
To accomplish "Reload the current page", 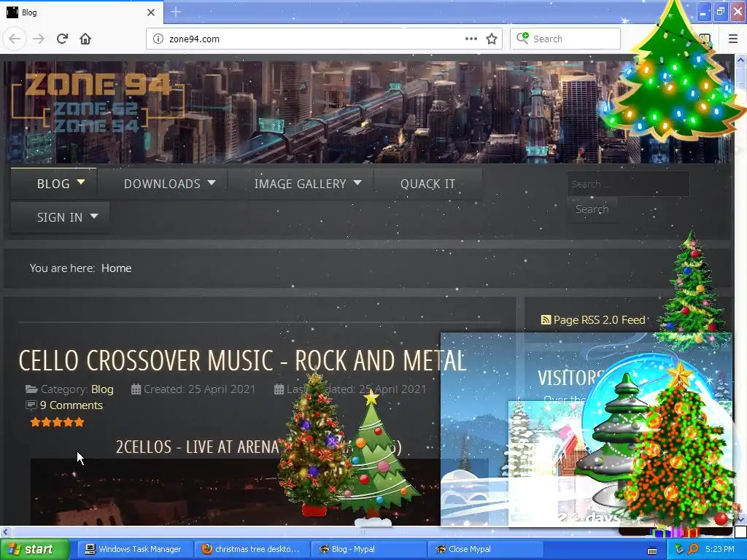I will 62,39.
